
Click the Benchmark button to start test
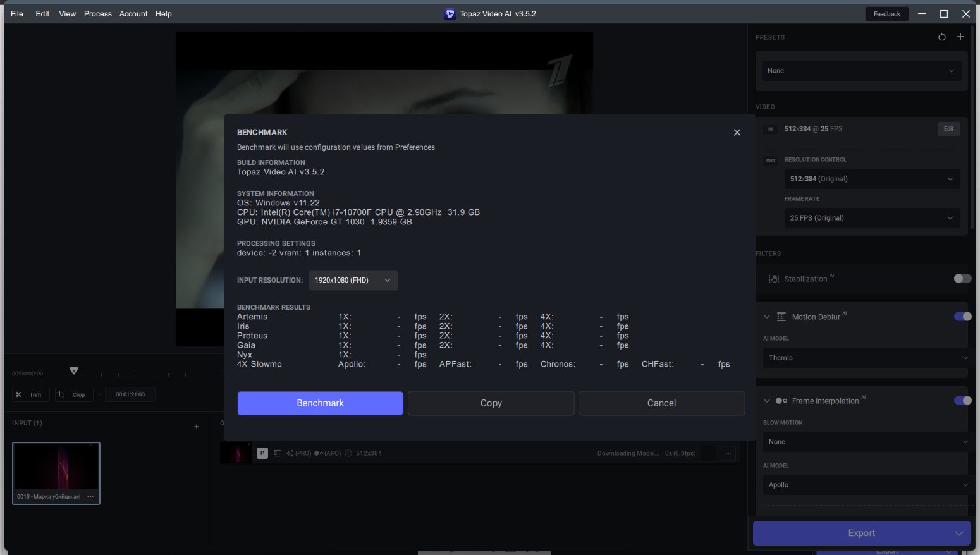click(320, 403)
